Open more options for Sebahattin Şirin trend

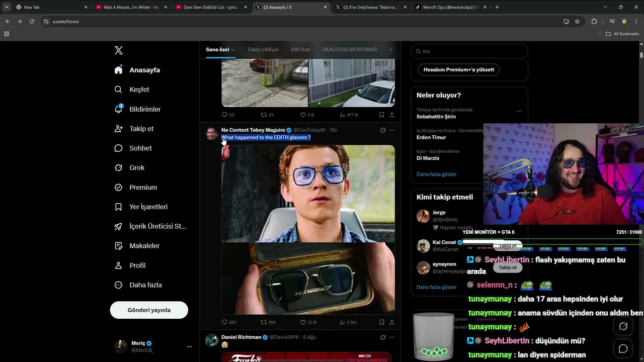(x=519, y=111)
